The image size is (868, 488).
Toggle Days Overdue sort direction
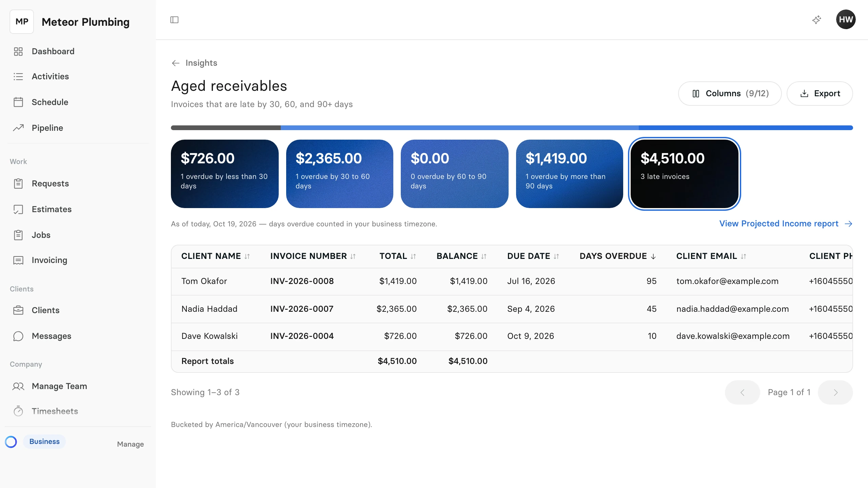pos(618,256)
